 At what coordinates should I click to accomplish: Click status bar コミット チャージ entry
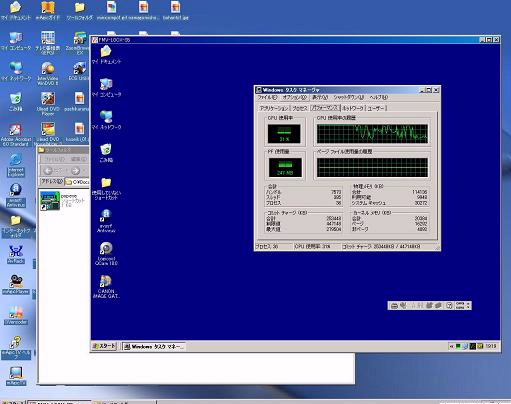[381, 247]
